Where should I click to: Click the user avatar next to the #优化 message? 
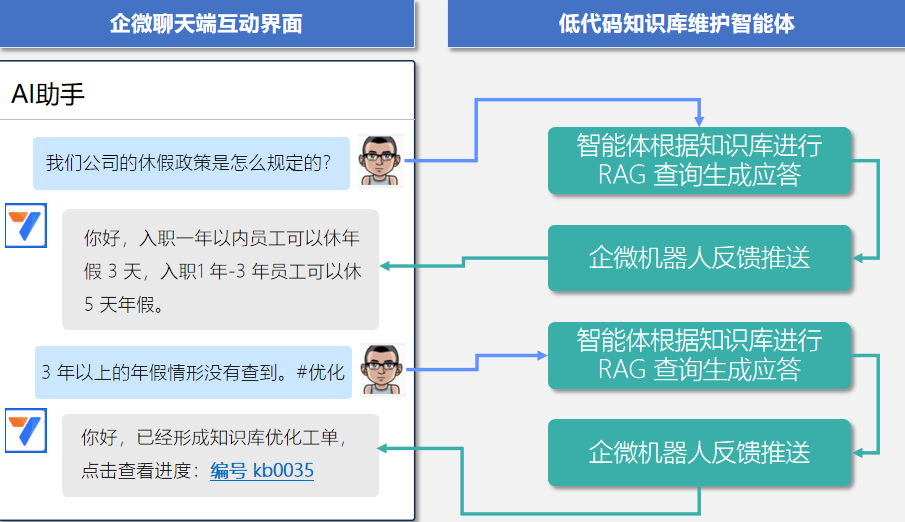coord(381,370)
